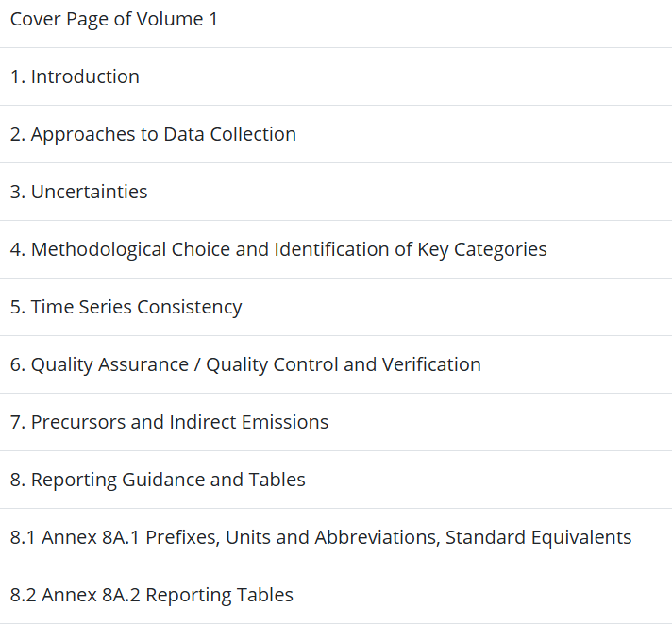672x625 pixels.
Task: Open 8. Reporting Guidance and Tables
Action: [x=336, y=480]
